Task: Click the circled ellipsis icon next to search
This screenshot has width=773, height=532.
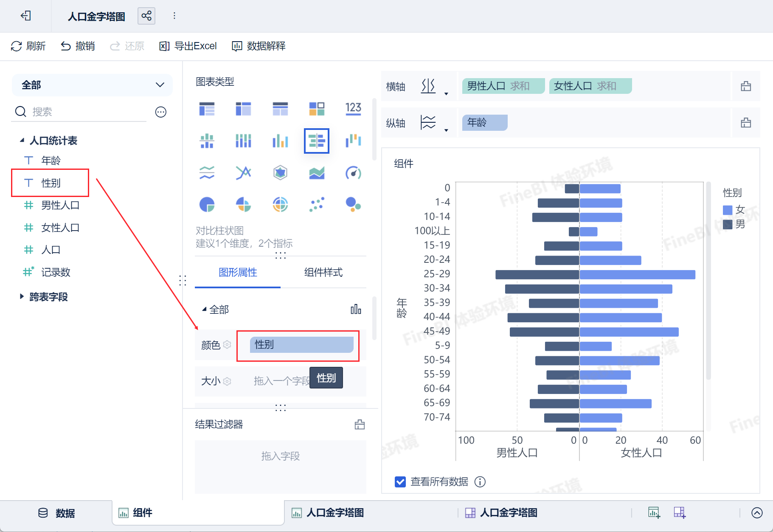Action: [x=161, y=112]
